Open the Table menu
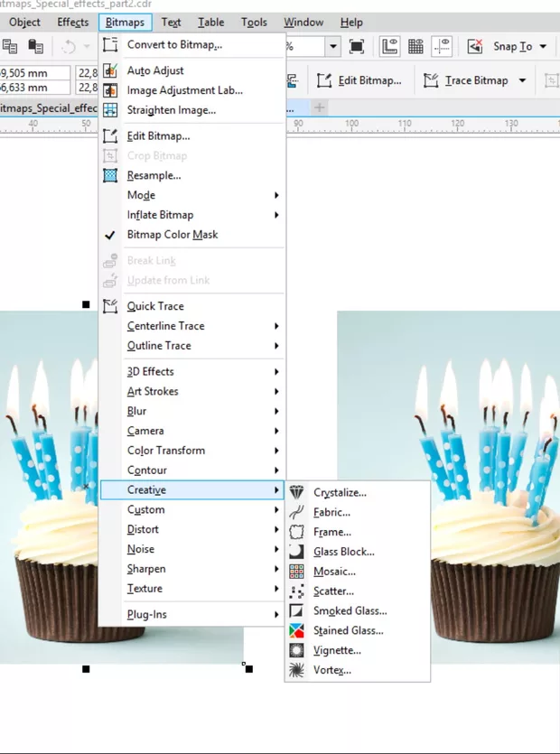The height and width of the screenshot is (754, 560). [210, 22]
